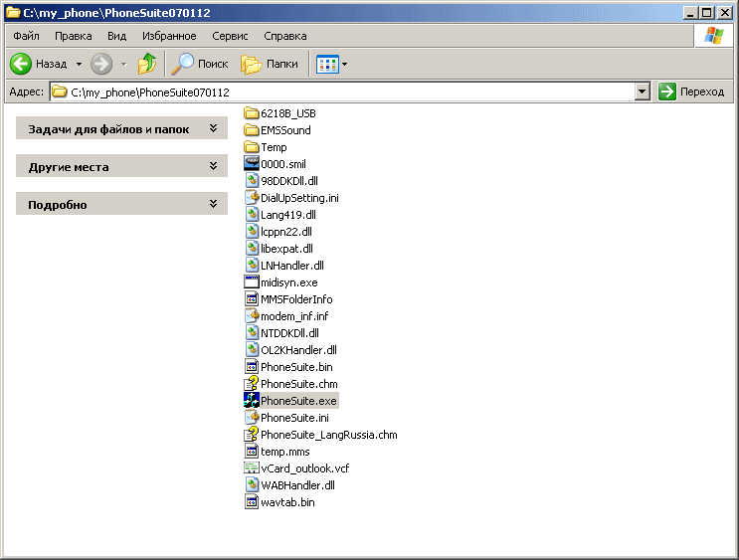Image resolution: width=739 pixels, height=560 pixels.
Task: Click the file name text PhoneSuite_LangRussia.chm
Action: point(329,435)
